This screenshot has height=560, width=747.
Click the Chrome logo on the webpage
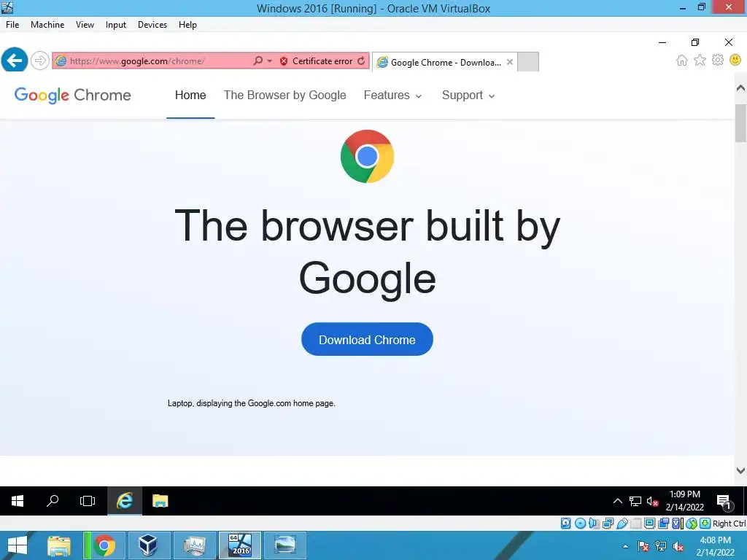(x=367, y=156)
